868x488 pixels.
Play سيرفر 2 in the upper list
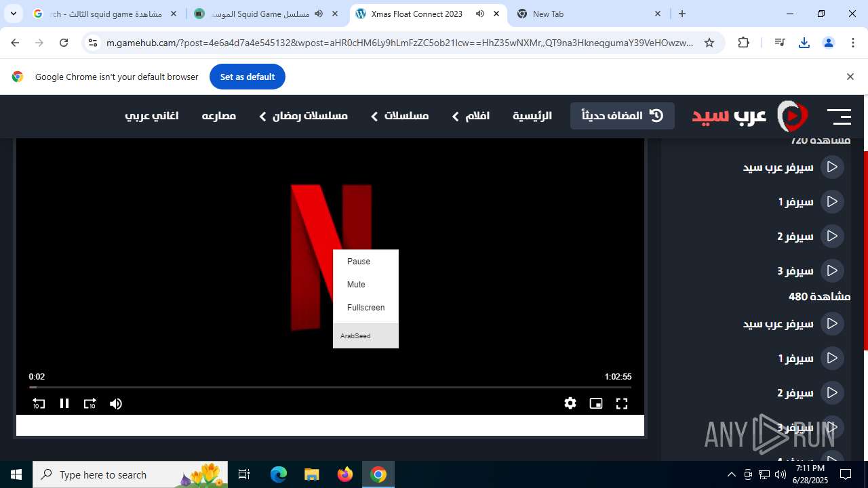(811, 236)
